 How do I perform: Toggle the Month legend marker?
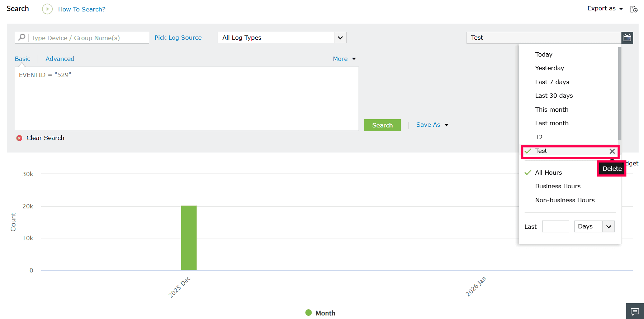(308, 313)
